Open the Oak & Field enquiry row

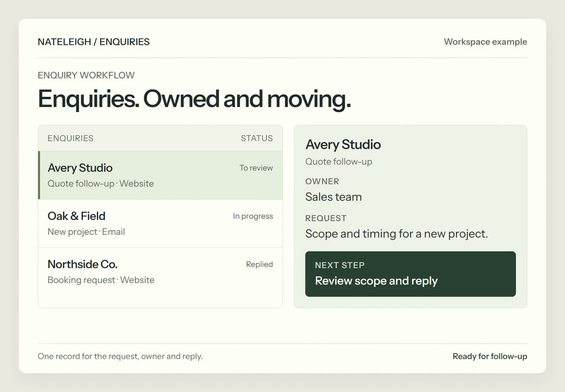[160, 223]
